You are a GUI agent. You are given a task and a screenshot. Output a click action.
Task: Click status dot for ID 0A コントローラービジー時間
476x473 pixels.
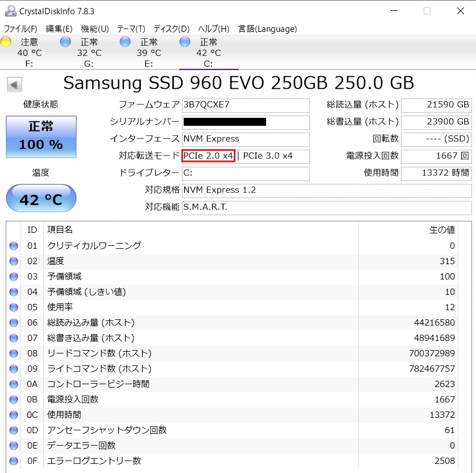[14, 384]
